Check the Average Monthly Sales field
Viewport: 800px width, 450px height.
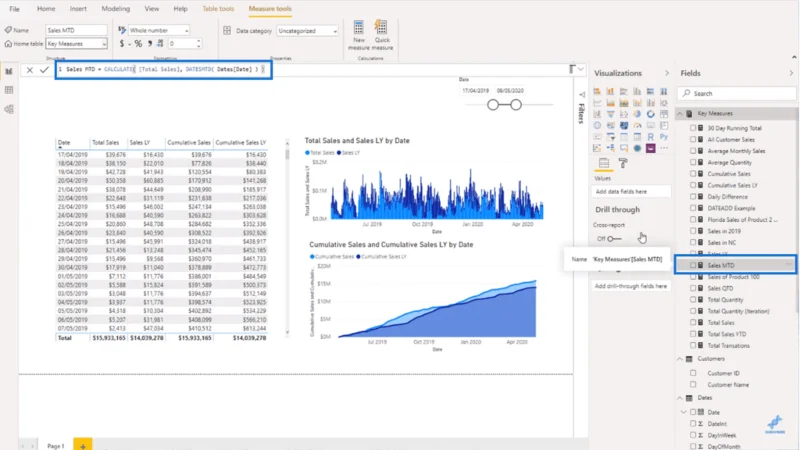[693, 151]
